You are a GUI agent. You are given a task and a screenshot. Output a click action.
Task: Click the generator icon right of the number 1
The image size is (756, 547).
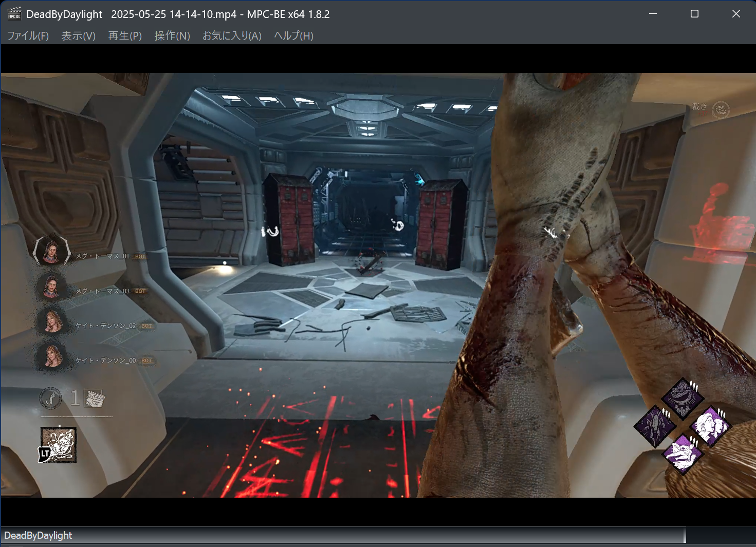[95, 398]
